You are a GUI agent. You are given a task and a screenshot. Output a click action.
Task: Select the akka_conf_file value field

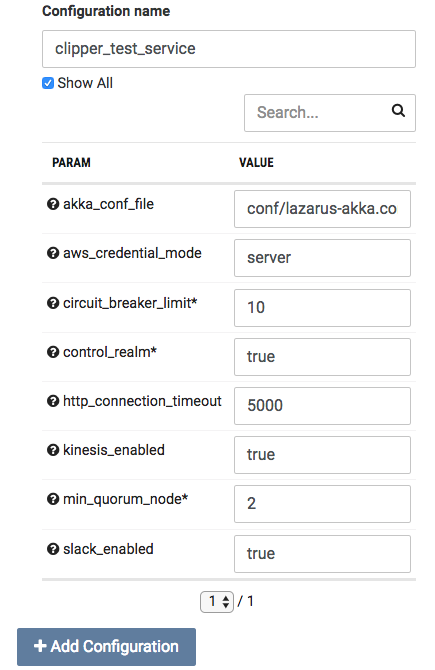coord(322,209)
